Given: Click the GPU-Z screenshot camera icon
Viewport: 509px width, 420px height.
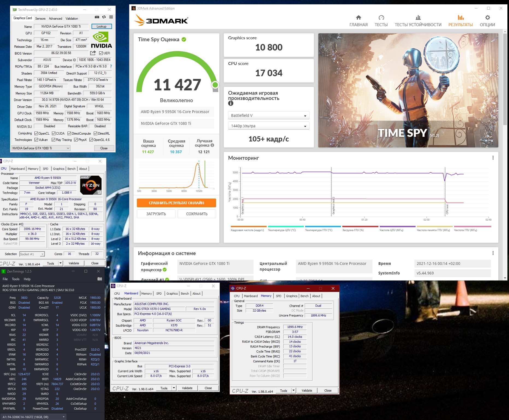Looking at the screenshot, I should 97,17.
